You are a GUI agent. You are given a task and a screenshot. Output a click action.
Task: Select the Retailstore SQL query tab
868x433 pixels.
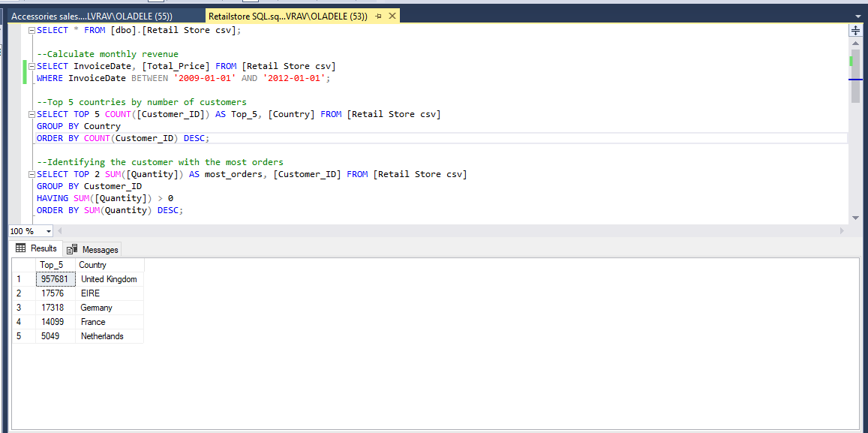[x=288, y=17]
